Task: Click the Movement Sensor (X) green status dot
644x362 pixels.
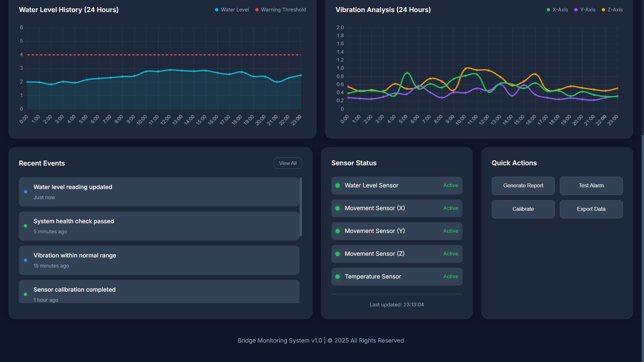Action: tap(337, 208)
